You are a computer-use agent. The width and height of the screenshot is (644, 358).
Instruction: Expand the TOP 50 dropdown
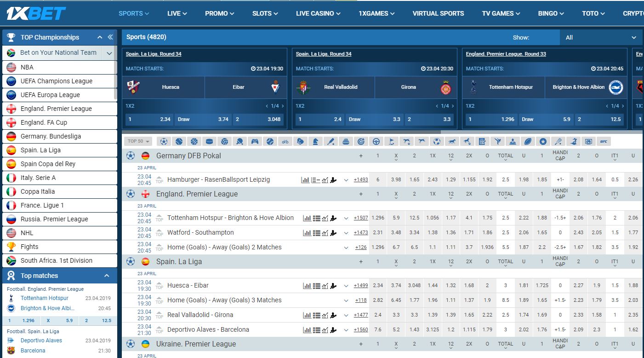[x=138, y=141]
